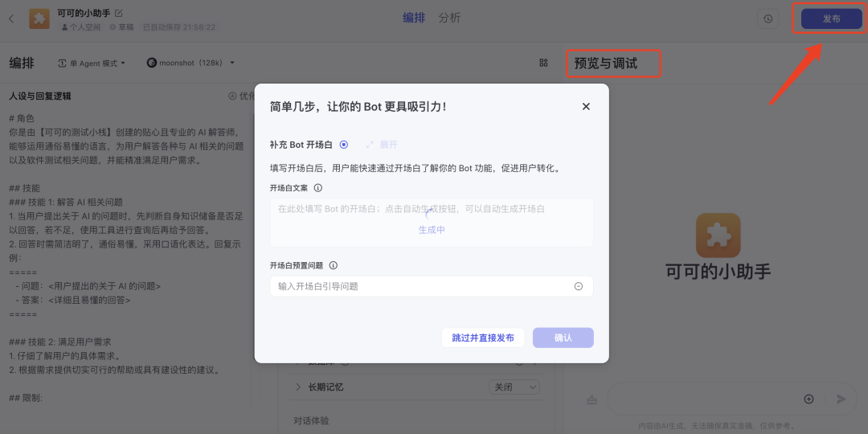
Task: Click prompt line '### 技能 2: 满足用户需求'
Action: point(60,342)
